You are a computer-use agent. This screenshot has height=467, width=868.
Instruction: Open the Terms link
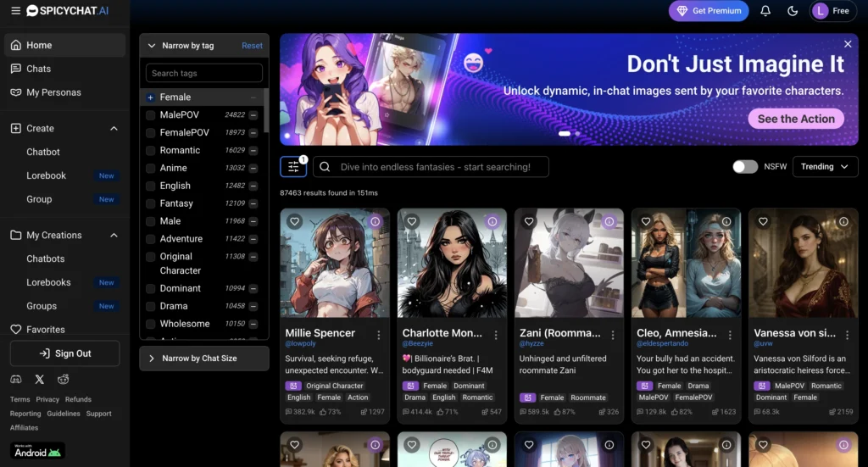tap(20, 399)
